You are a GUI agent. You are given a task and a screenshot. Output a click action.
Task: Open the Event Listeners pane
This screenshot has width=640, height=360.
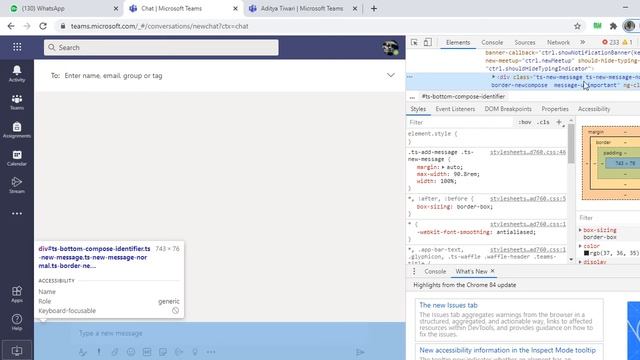tap(455, 109)
